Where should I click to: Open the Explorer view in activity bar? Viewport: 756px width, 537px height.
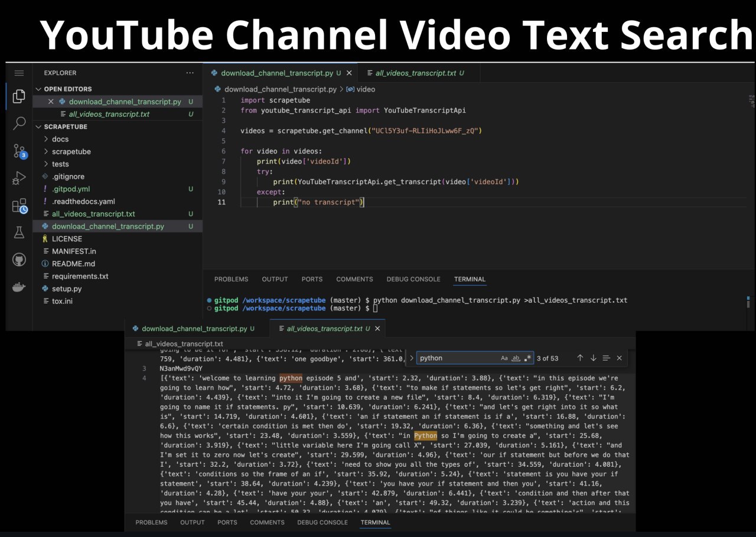(x=19, y=96)
